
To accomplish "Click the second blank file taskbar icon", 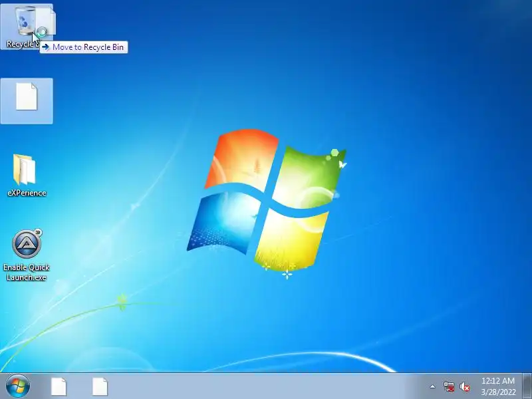I will tap(100, 386).
